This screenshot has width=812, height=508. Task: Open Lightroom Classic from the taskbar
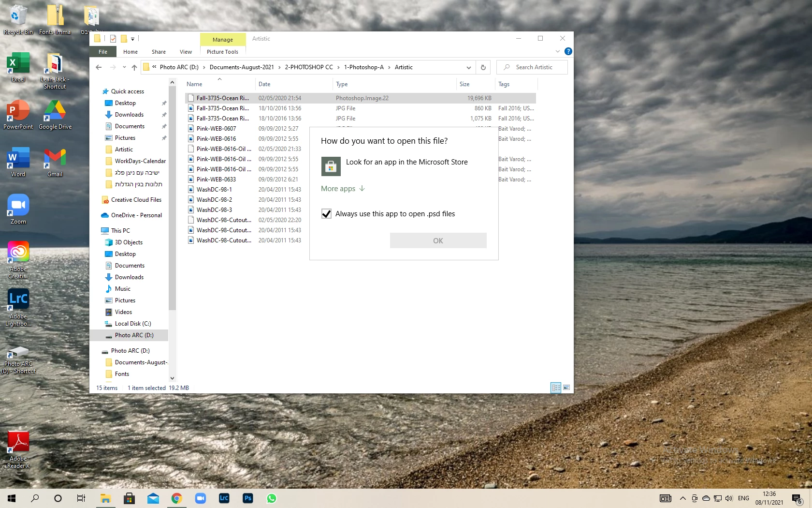click(x=224, y=498)
